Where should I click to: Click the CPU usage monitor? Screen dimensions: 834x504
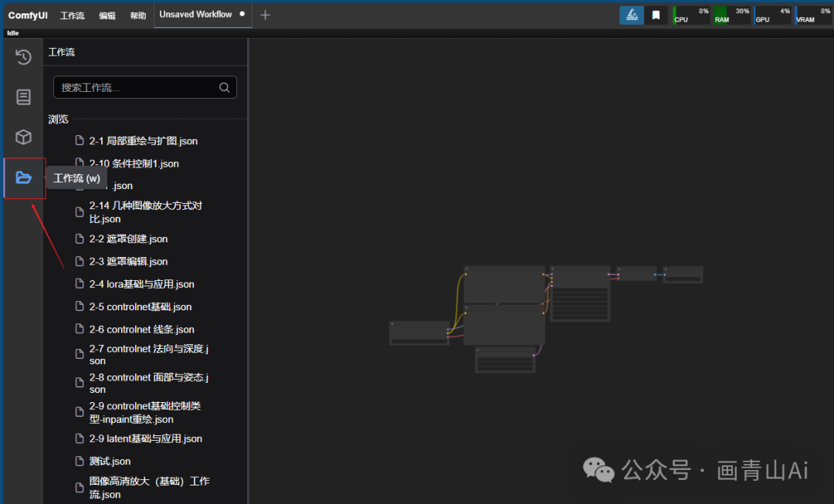pyautogui.click(x=691, y=15)
